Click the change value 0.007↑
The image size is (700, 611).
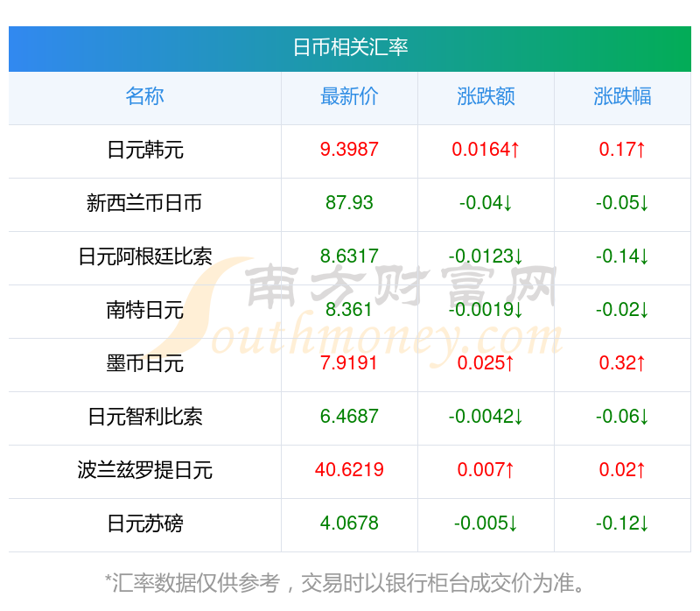pyautogui.click(x=486, y=469)
